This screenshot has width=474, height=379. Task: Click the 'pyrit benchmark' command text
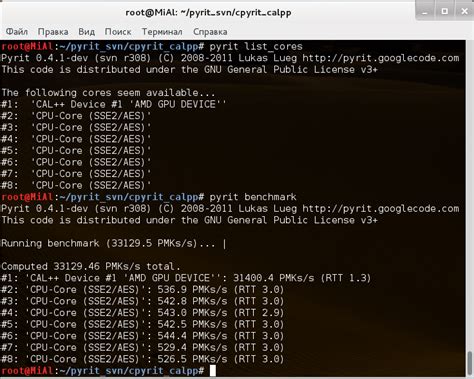click(253, 197)
